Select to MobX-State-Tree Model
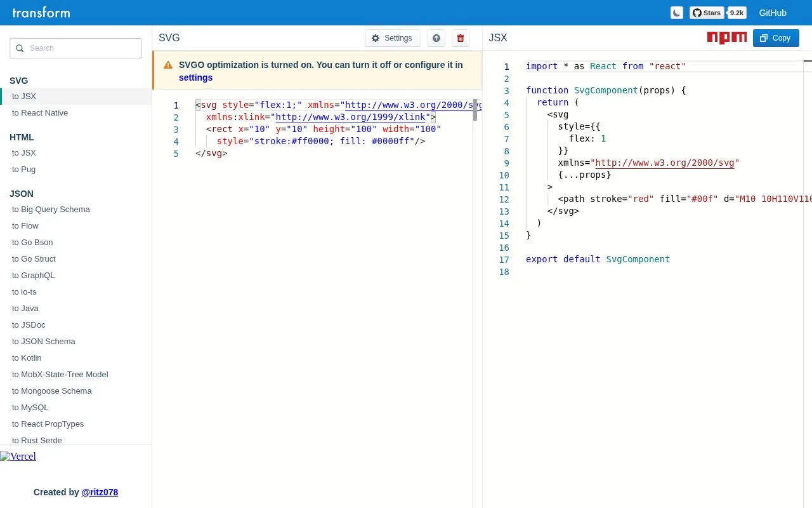The image size is (812, 508). (76, 375)
